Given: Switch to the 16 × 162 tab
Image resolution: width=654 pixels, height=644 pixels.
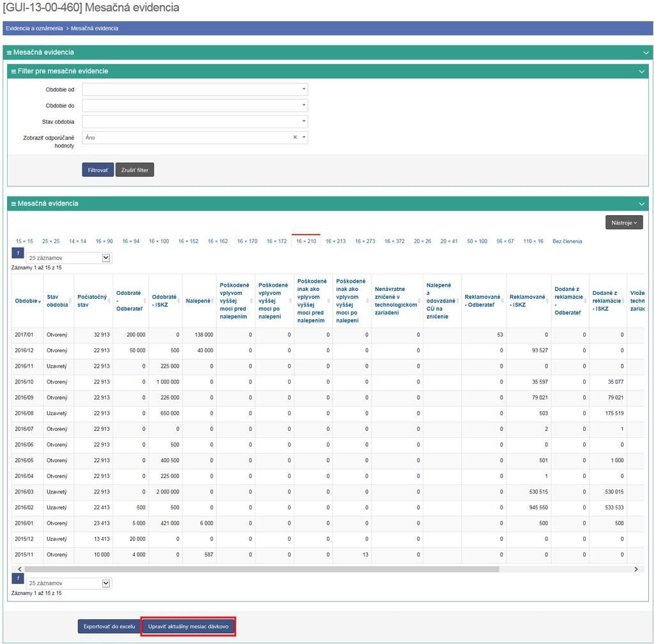Looking at the screenshot, I should pos(218,241).
